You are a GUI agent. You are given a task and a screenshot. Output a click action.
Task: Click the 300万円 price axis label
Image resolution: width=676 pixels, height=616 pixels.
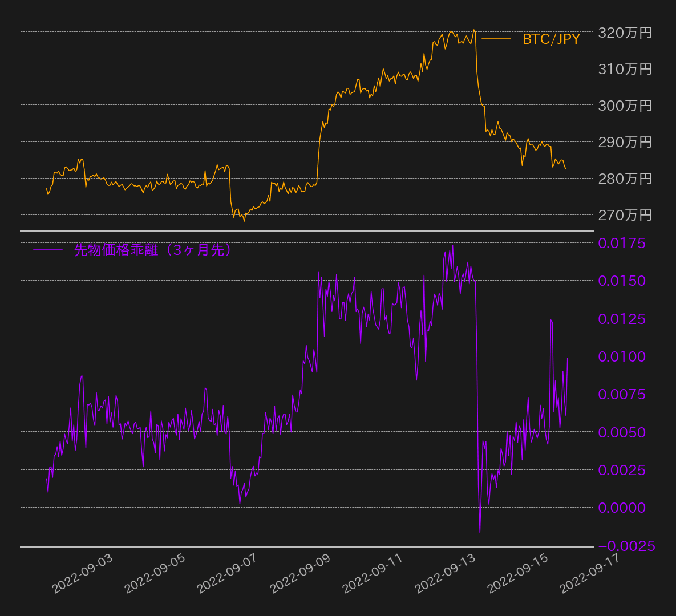coord(624,106)
